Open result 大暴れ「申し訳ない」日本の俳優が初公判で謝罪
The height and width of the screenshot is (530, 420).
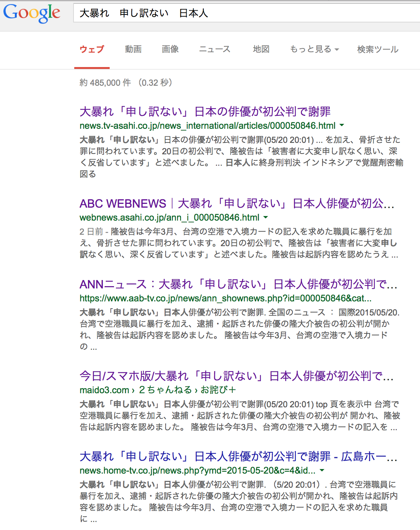click(205, 111)
